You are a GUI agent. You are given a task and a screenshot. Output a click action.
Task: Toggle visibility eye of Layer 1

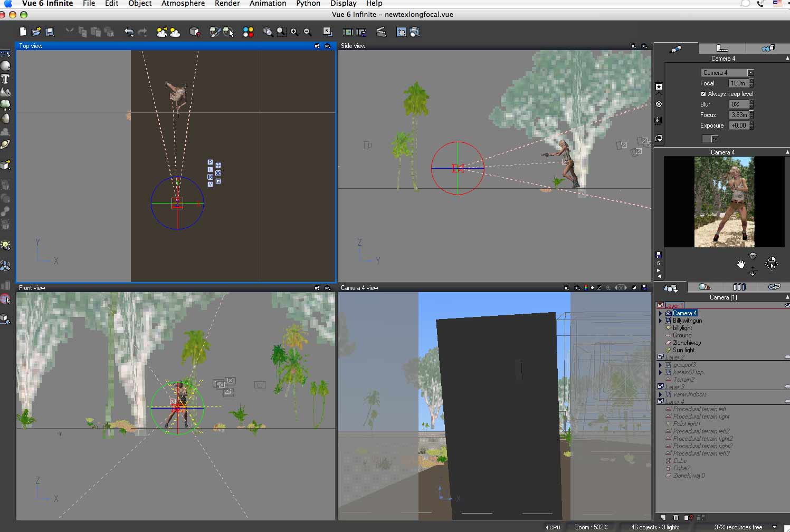click(787, 305)
